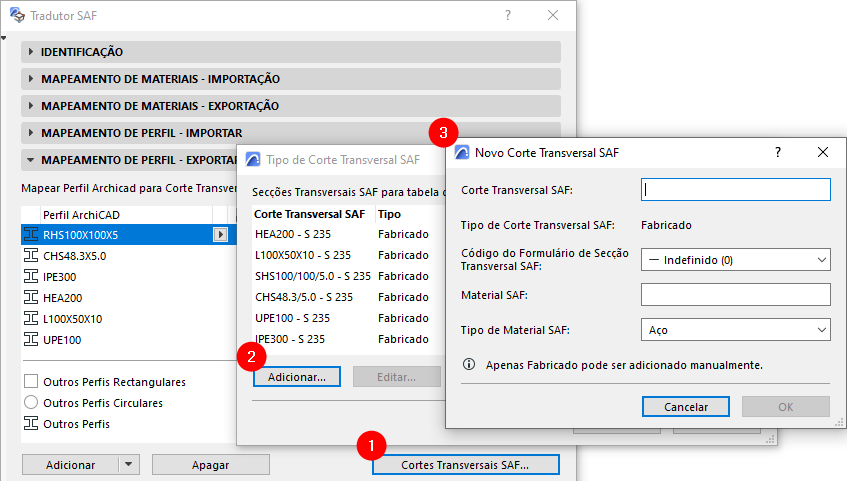
Task: Click the profile icon next to IPE300
Action: (31, 277)
